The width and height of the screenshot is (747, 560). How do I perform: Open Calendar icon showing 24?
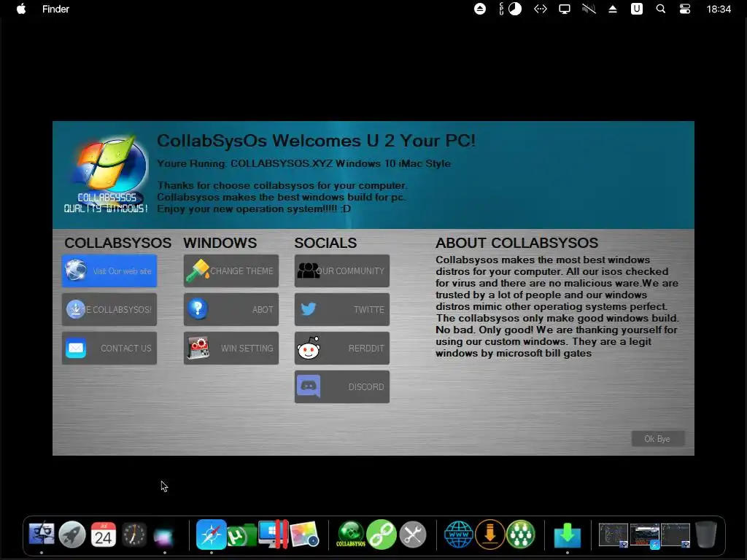103,534
